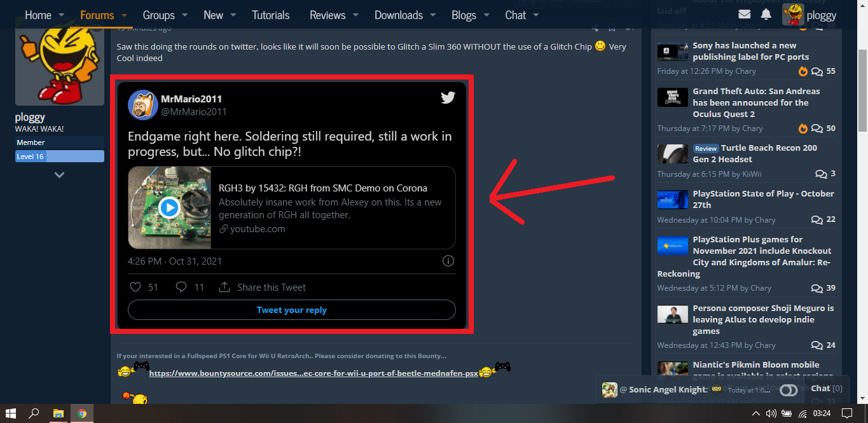Click the Sony PC ports article thumbnail
This screenshot has height=423, width=868.
coord(673,52)
